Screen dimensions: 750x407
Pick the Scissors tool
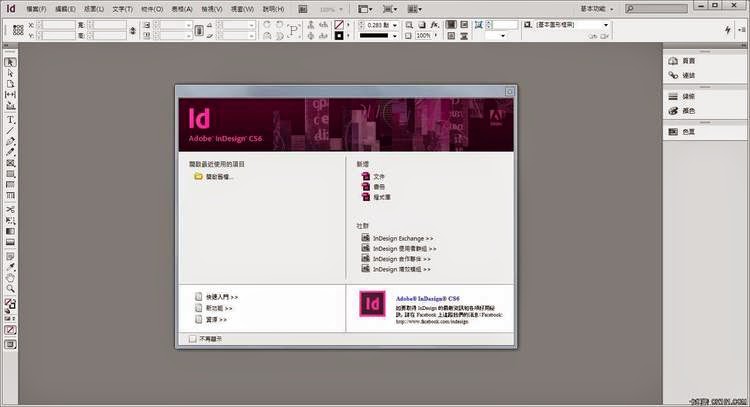(10, 209)
